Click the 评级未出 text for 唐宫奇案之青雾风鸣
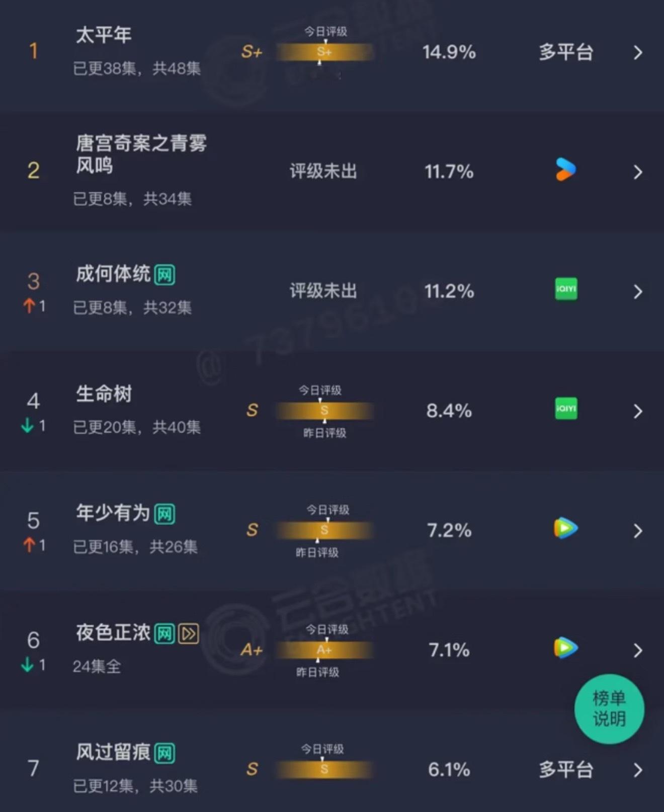Viewport: 664px width, 812px height. tap(323, 171)
